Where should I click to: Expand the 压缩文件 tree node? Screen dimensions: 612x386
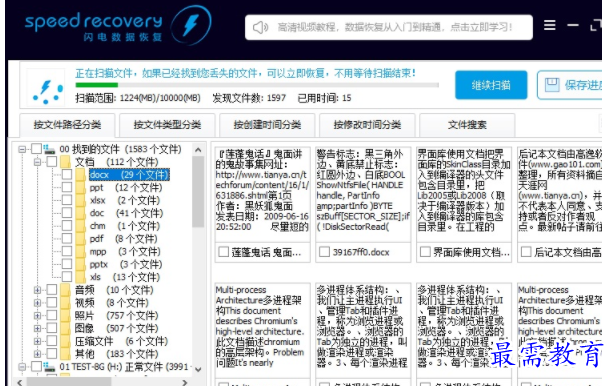pyautogui.click(x=37, y=341)
